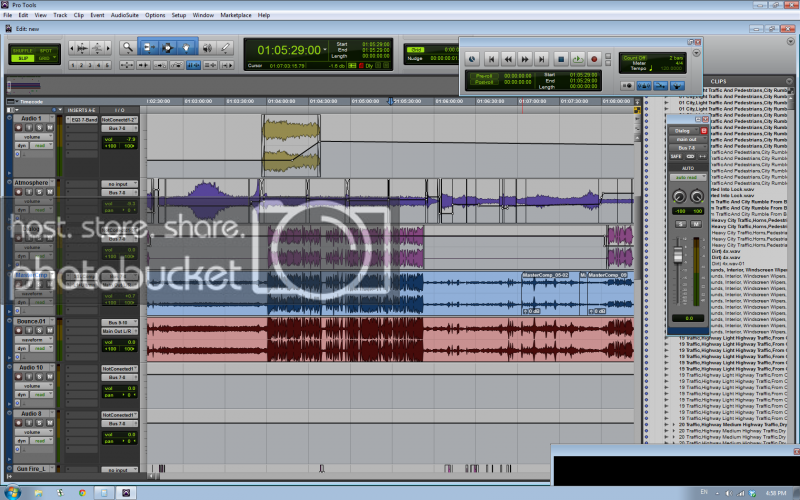Viewport: 800px width, 500px height.
Task: Click Rewind in Transport window
Action: click(508, 59)
